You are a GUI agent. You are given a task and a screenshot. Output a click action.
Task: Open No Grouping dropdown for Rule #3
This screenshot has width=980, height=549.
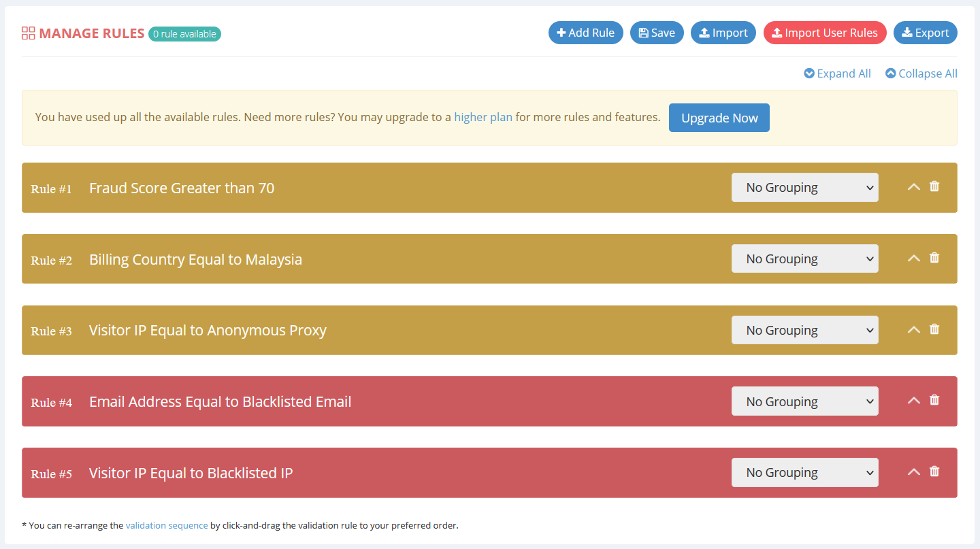click(x=805, y=330)
